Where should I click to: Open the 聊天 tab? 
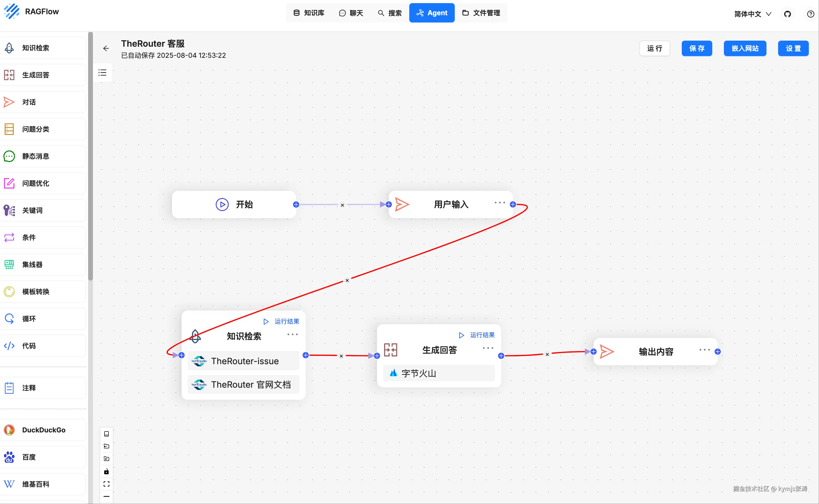click(351, 13)
